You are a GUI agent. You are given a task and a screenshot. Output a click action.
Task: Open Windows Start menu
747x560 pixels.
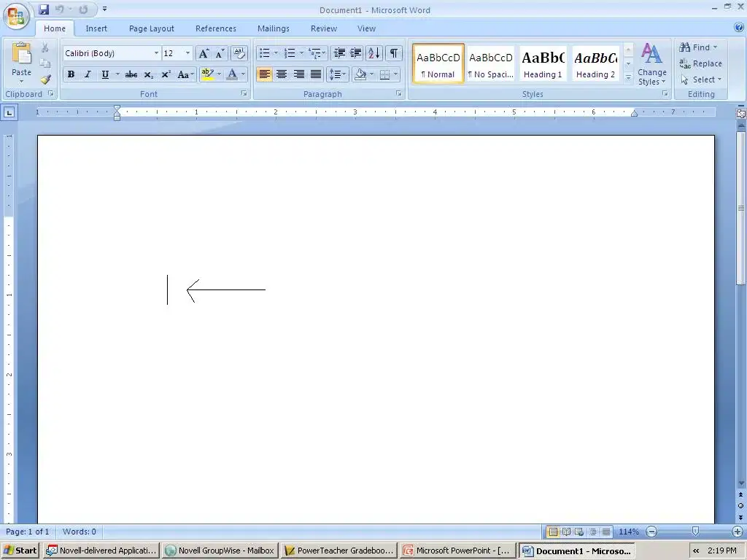20,551
